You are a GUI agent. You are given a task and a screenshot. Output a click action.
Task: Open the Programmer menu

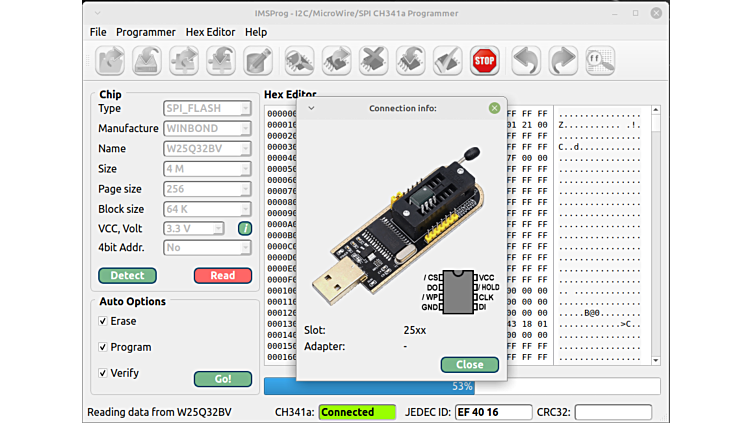[x=145, y=32]
